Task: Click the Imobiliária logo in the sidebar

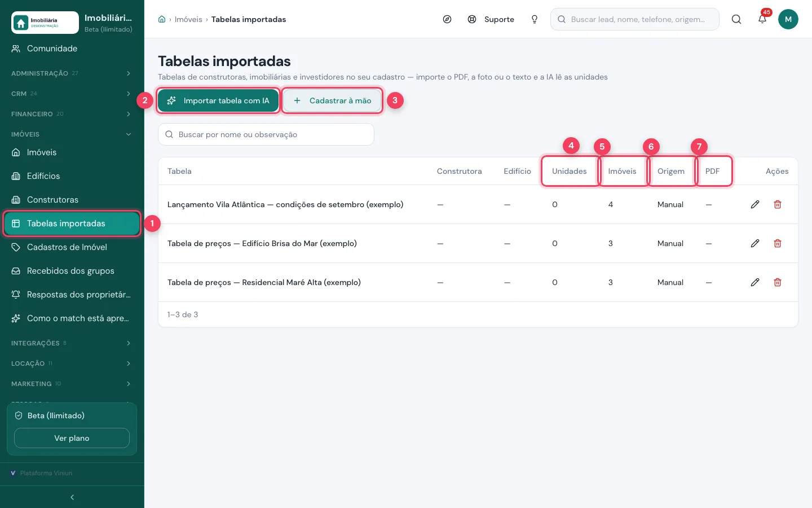Action: coord(45,23)
